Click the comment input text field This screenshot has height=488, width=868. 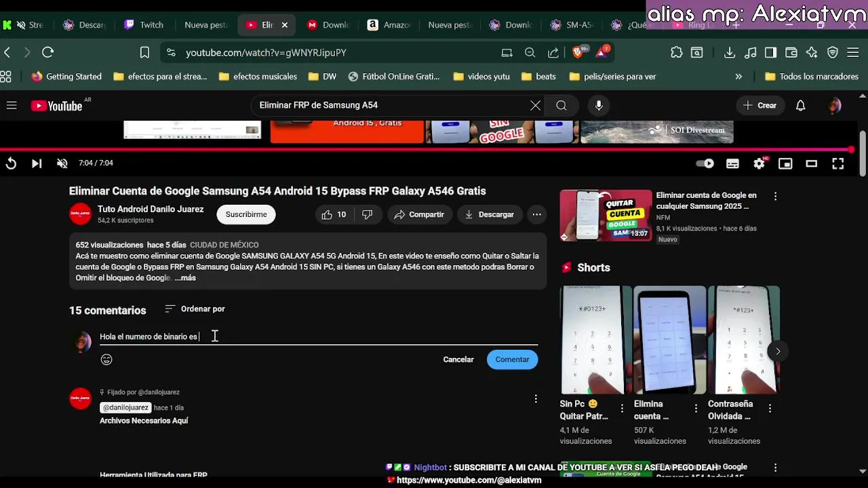pos(319,336)
